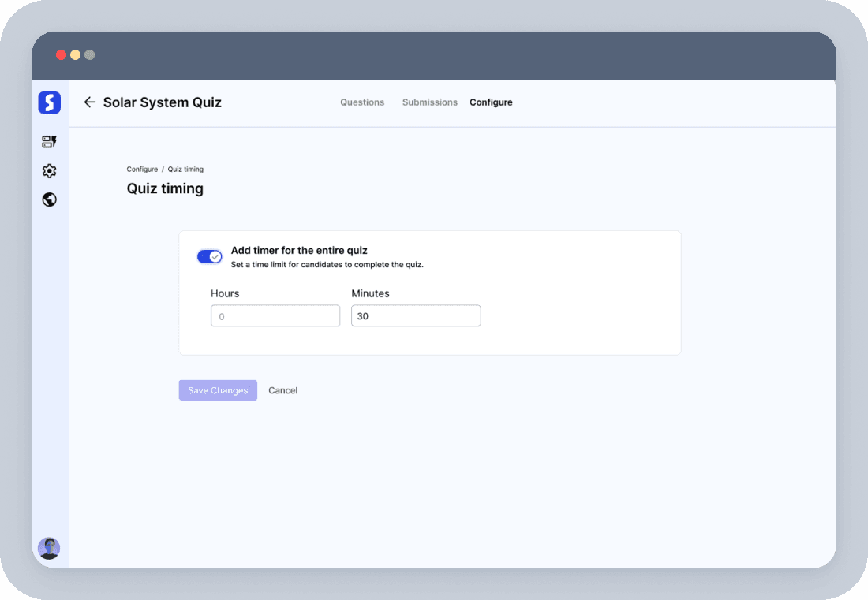Switch to the Questions tab

point(362,102)
